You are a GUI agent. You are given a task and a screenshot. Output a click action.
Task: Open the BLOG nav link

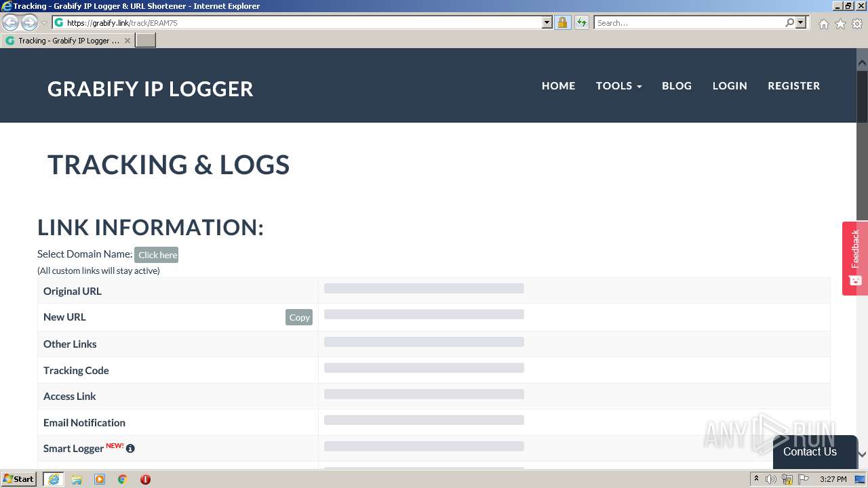(x=677, y=85)
